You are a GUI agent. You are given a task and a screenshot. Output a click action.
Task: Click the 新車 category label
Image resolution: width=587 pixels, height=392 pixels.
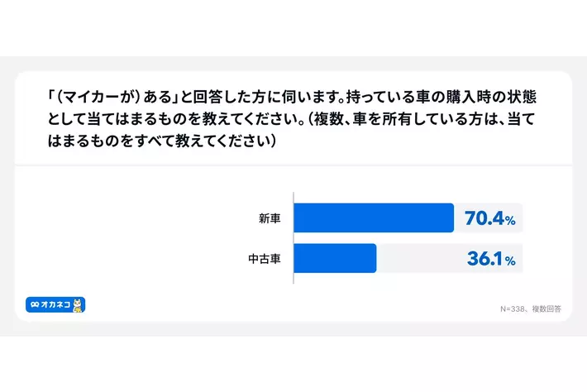(x=270, y=219)
